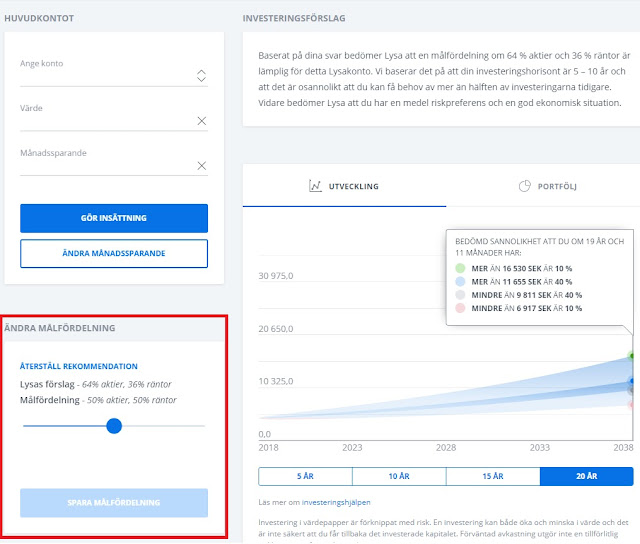
Task: Click the 'Mindre än 6 917 SEK är 10 %' text
Action: point(527,309)
